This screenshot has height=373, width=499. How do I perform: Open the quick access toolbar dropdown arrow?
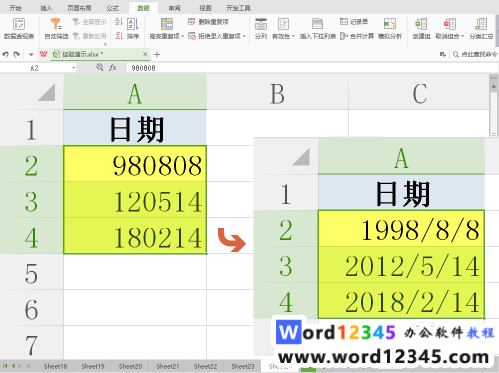tap(31, 54)
